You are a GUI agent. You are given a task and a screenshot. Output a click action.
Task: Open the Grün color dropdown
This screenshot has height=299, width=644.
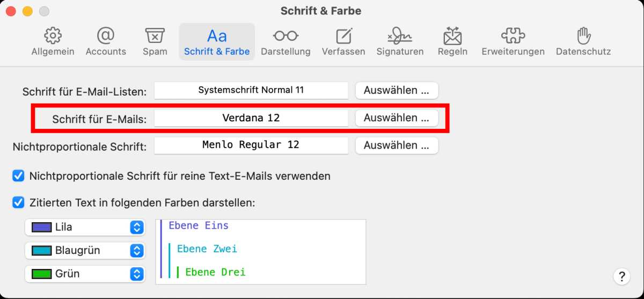[85, 273]
